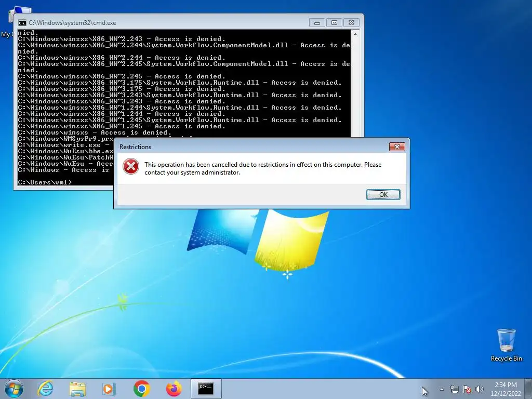Open Windows Media Player from the taskbar
This screenshot has width=532, height=399.
[x=109, y=389]
